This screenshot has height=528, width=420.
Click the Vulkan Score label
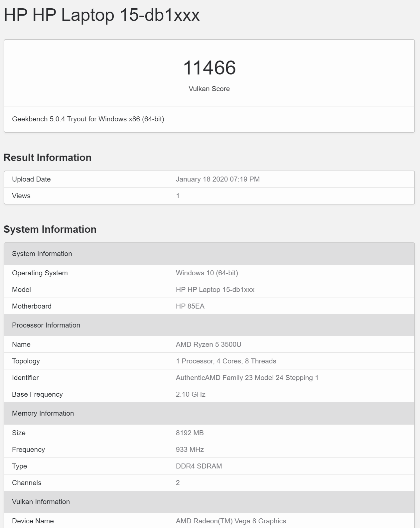[x=209, y=89]
